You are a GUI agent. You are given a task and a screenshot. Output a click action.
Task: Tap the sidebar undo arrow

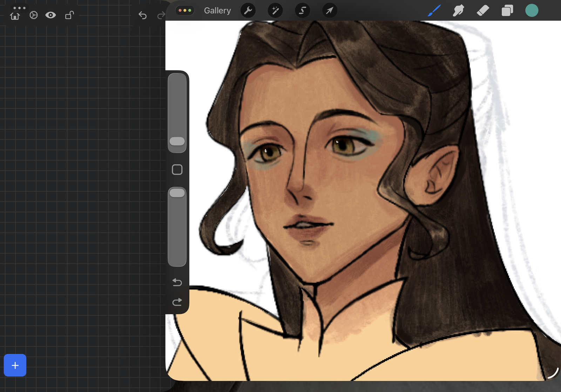pyautogui.click(x=177, y=282)
